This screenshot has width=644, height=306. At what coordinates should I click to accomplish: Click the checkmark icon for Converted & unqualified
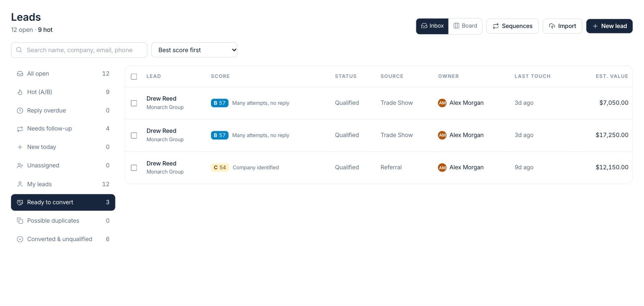click(20, 239)
